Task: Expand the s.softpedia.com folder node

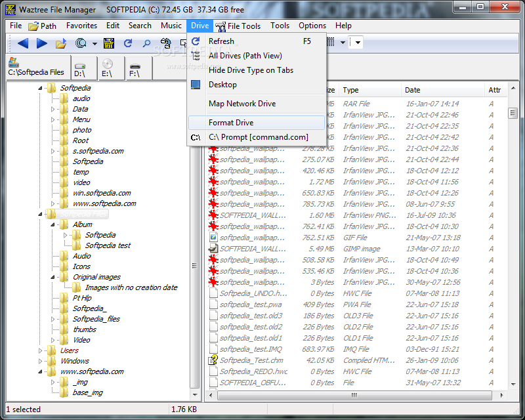Action: [52, 151]
